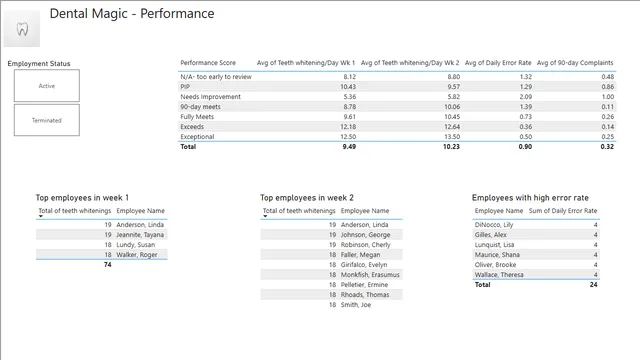Select the 90-day meets row
Screen dimensions: 640x360
[397, 107]
